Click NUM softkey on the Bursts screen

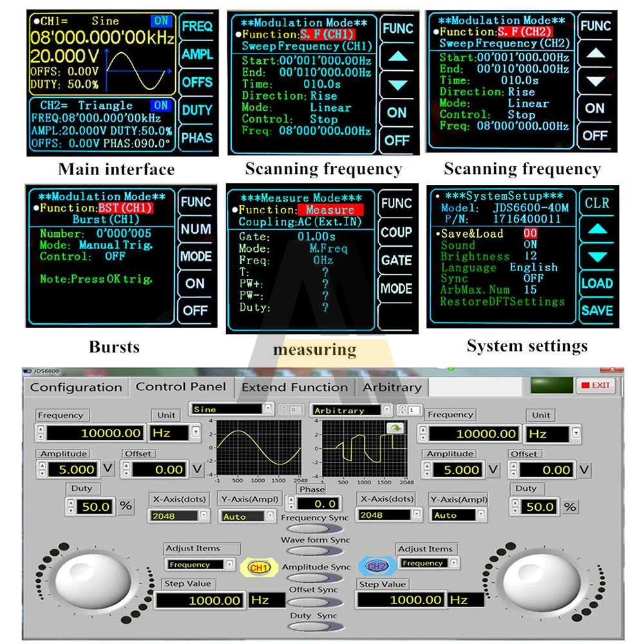[196, 229]
